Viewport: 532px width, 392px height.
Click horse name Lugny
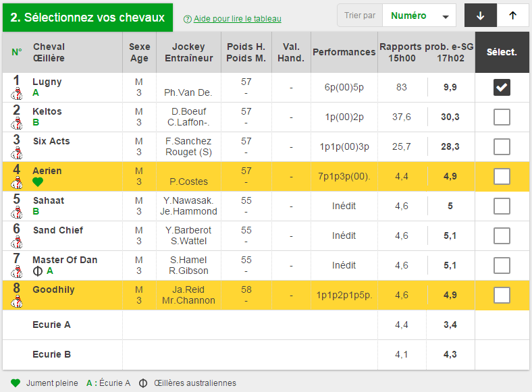pos(47,82)
